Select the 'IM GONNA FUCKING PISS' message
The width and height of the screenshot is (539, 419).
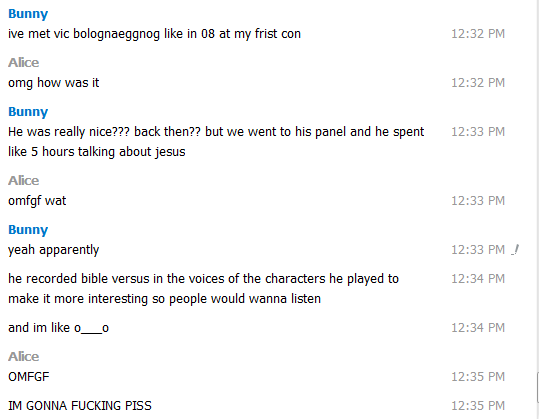click(x=80, y=406)
